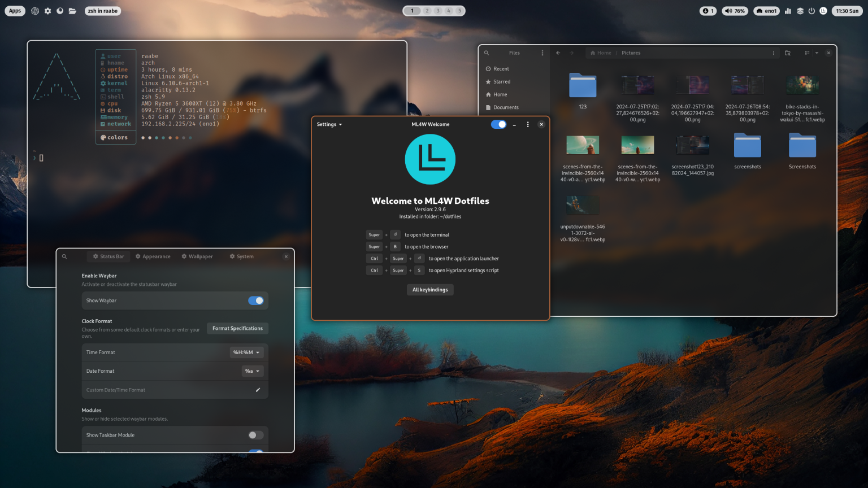
Task: Open the Screenshots folder in Files
Action: (802, 147)
